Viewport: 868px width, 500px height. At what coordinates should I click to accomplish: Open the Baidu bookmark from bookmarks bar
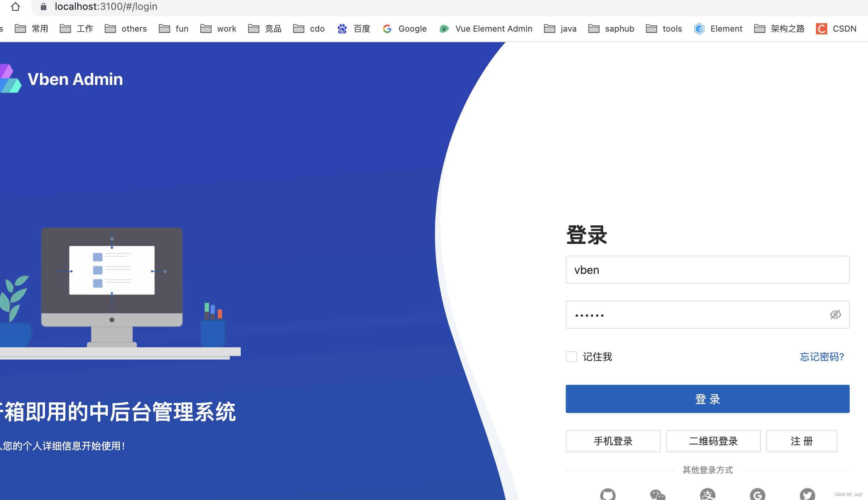pyautogui.click(x=354, y=28)
